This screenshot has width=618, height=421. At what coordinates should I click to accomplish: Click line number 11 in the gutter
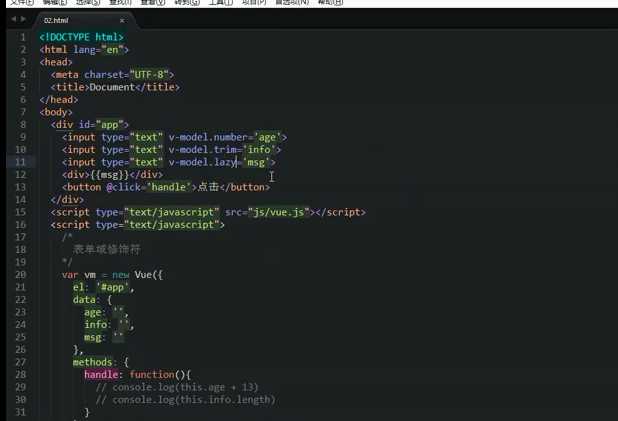(20, 162)
